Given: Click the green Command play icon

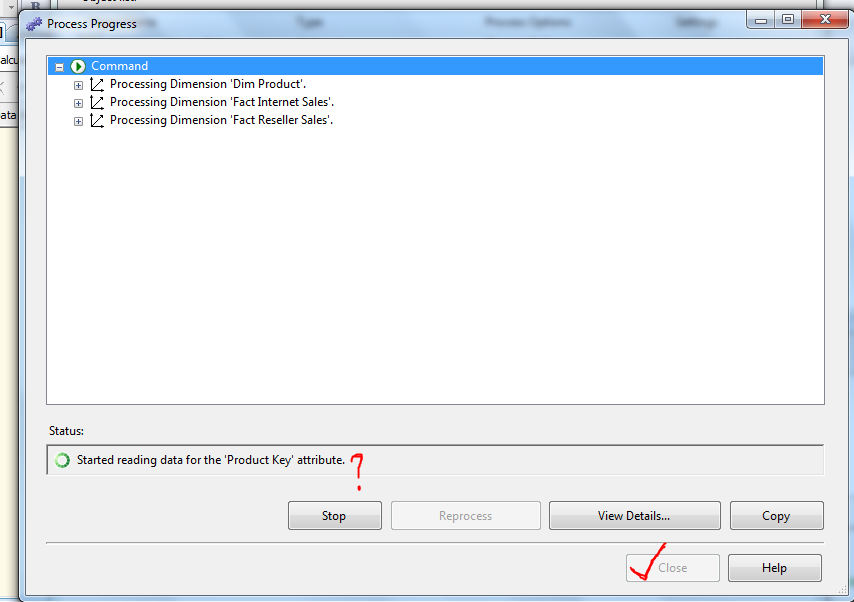Looking at the screenshot, I should pyautogui.click(x=78, y=66).
